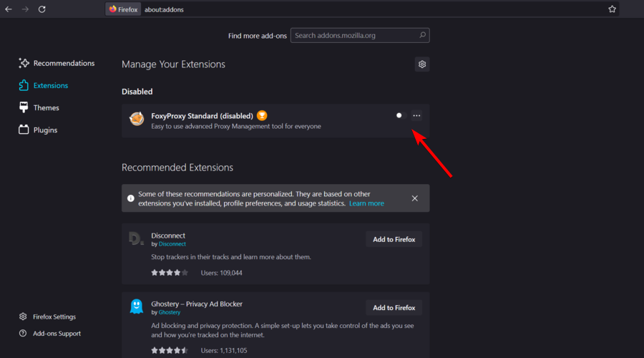Add Ghostery to Firefox
This screenshot has width=644, height=358.
(394, 307)
